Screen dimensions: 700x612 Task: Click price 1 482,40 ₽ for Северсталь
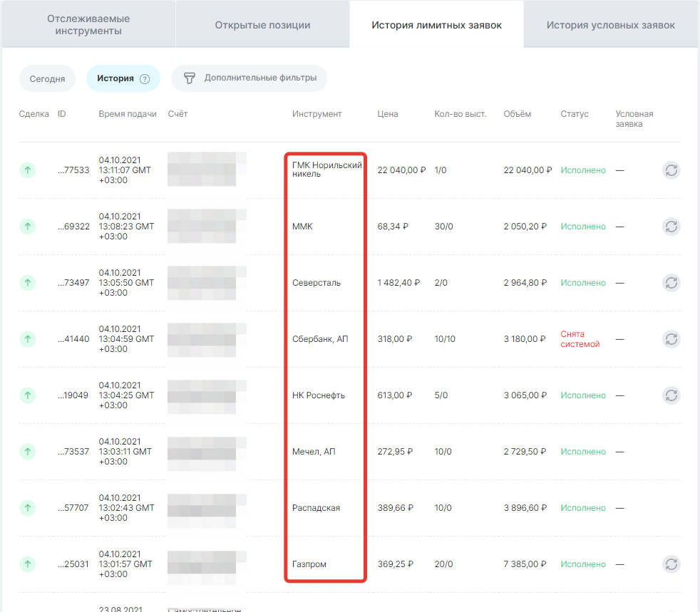pos(398,283)
